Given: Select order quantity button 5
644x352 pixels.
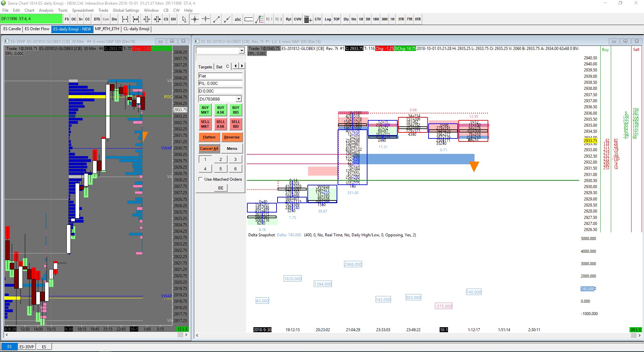Looking at the screenshot, I should pos(220,169).
